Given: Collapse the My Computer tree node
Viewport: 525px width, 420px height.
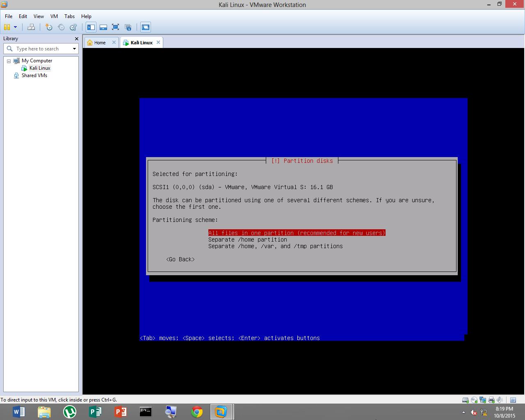Looking at the screenshot, I should [9, 61].
